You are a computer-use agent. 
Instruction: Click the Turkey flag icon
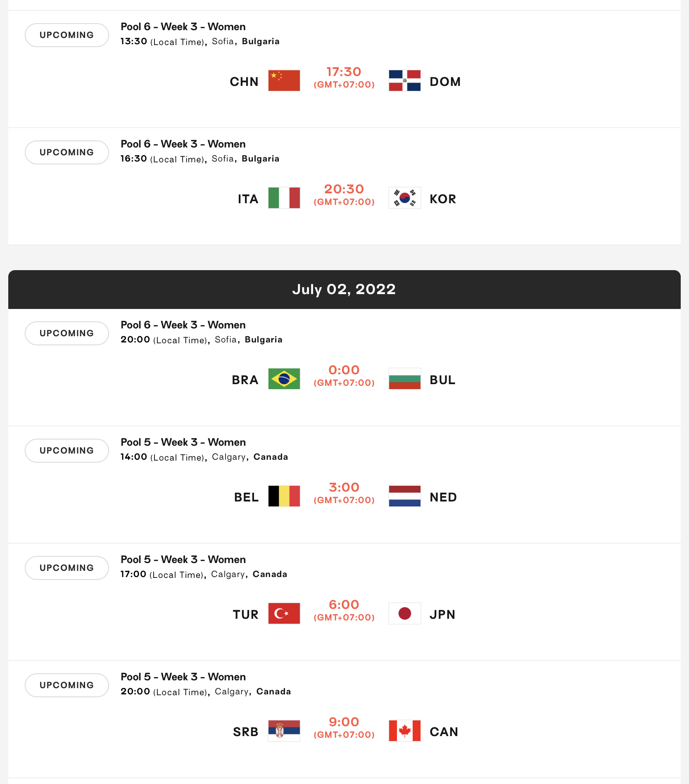coord(284,613)
